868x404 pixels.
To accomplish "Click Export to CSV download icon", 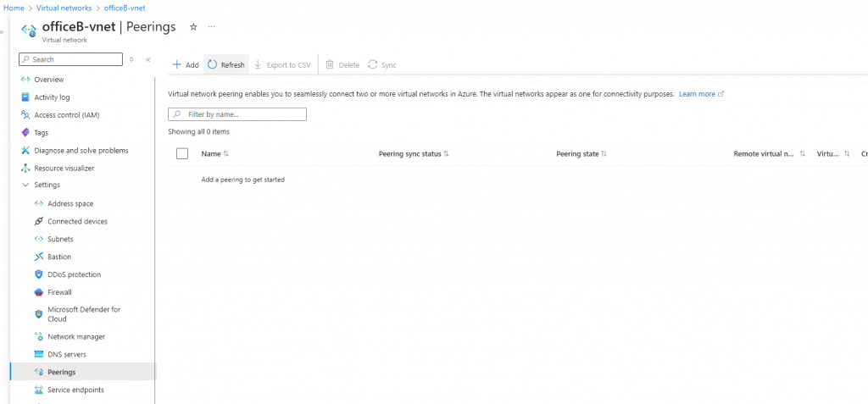I will click(x=259, y=65).
